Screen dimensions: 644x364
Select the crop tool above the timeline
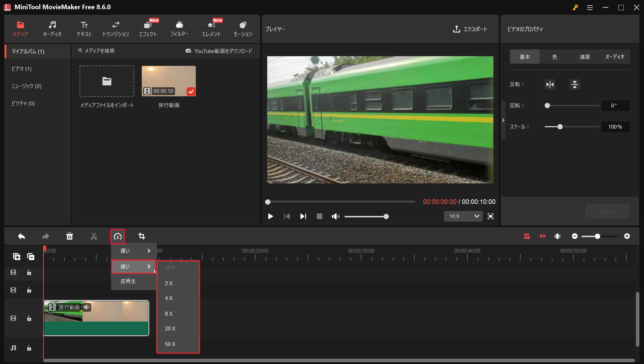tap(141, 236)
